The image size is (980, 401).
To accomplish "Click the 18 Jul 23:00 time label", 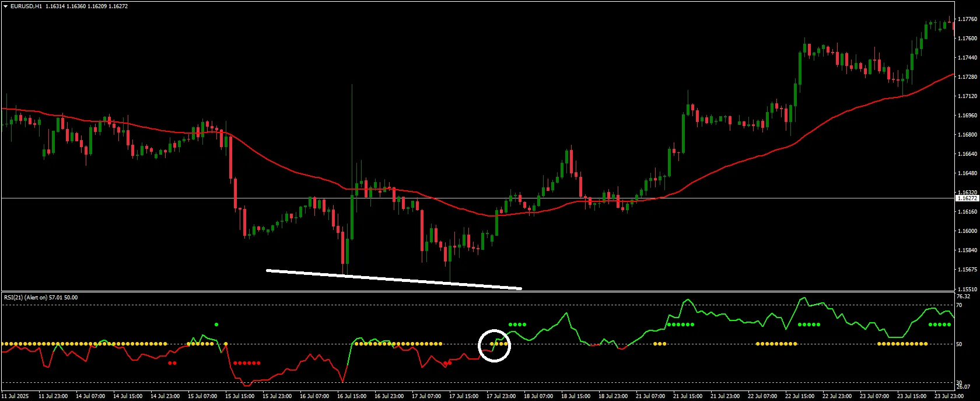I will tap(613, 396).
